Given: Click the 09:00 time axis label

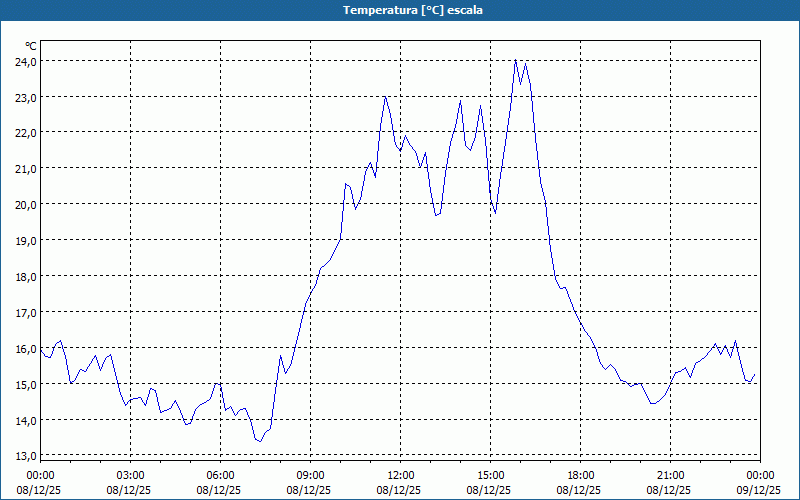Looking at the screenshot, I should click(x=310, y=475).
